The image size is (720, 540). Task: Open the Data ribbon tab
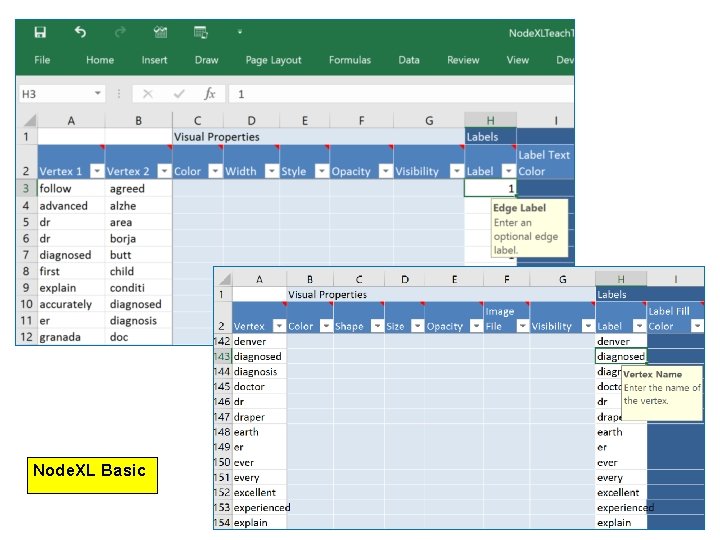[409, 60]
